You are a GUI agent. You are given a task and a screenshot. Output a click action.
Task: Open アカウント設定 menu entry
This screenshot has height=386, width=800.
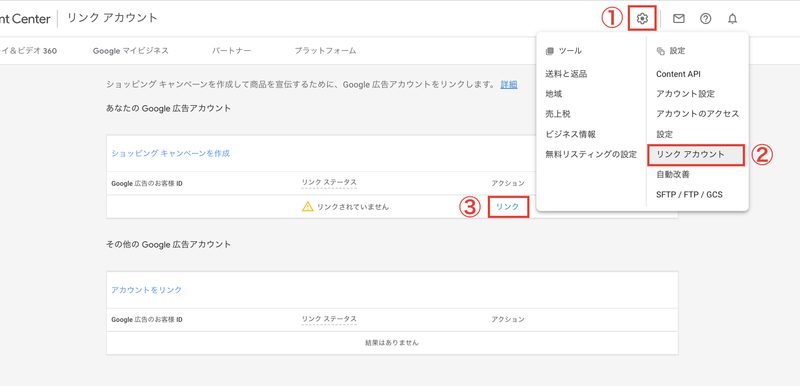tap(685, 94)
